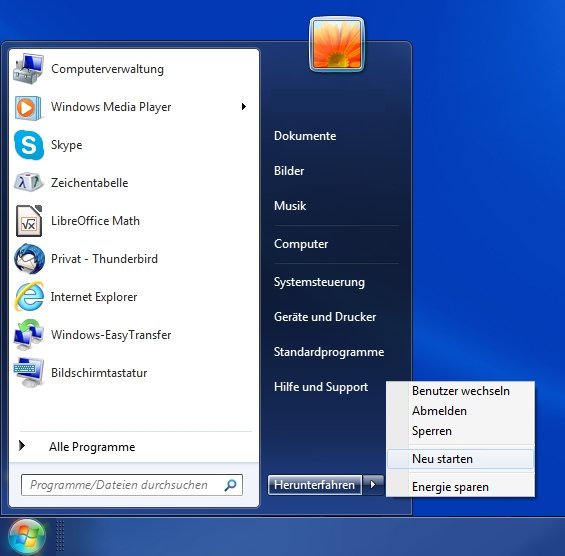Open the Skype icon
The width and height of the screenshot is (565, 556).
click(29, 145)
